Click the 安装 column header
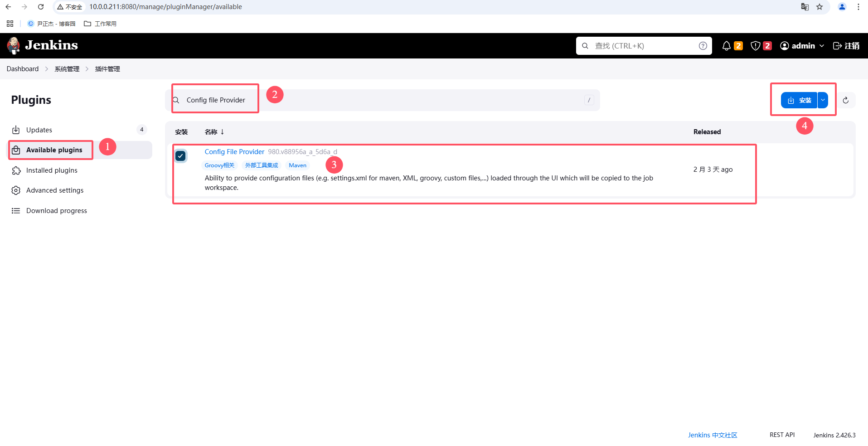The width and height of the screenshot is (868, 446). point(181,132)
